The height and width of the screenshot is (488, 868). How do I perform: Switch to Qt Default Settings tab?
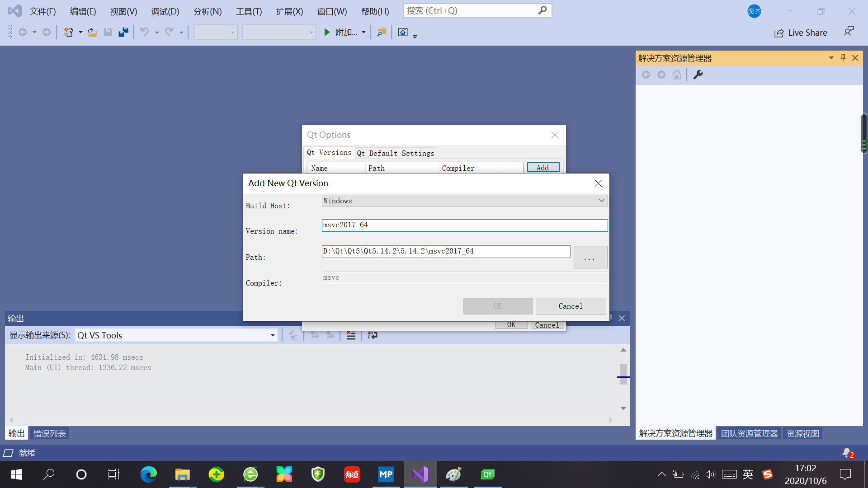[396, 153]
